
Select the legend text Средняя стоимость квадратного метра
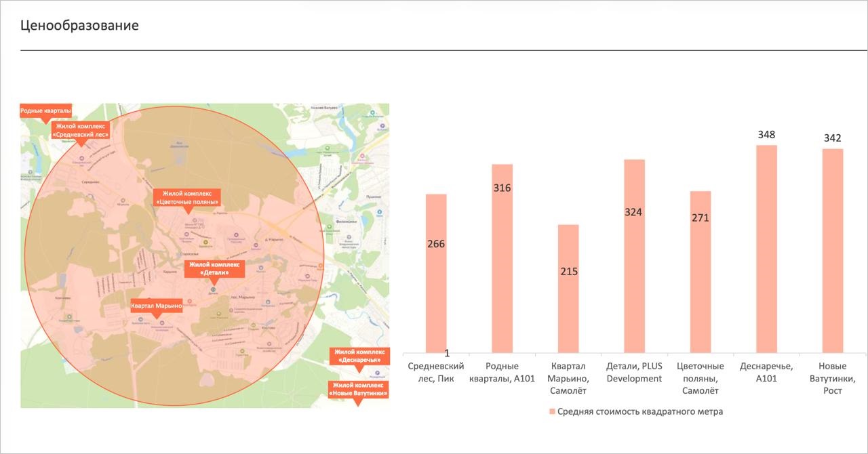(640, 411)
